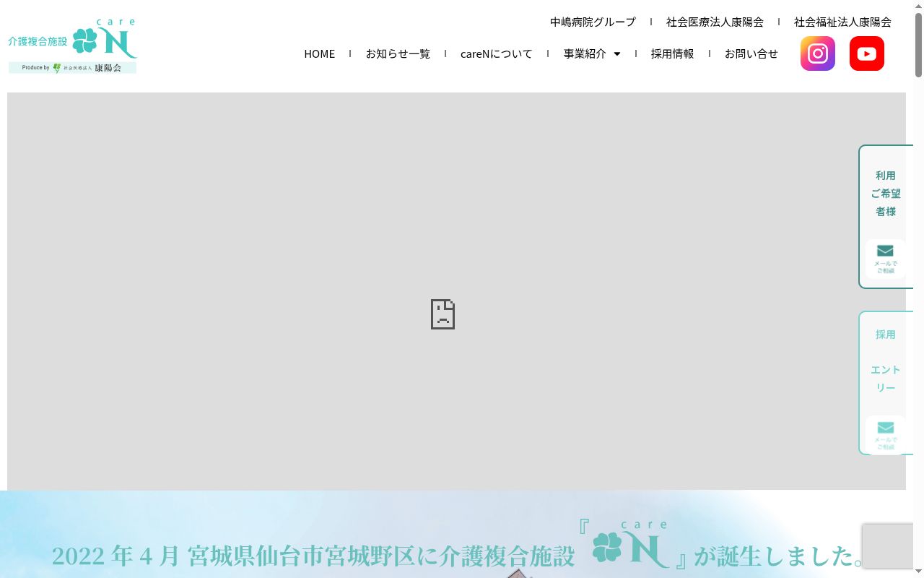Open お問い合せ menu item
This screenshot has height=578, width=924.
[x=751, y=53]
